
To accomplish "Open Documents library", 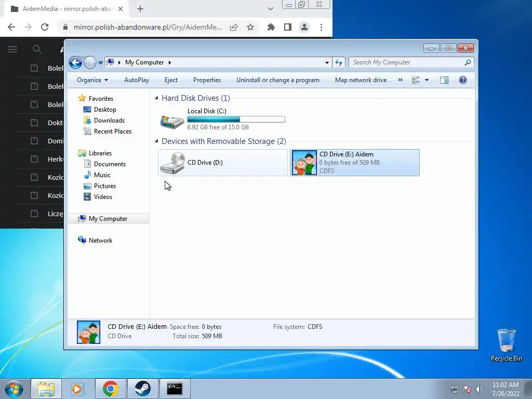I will [110, 164].
